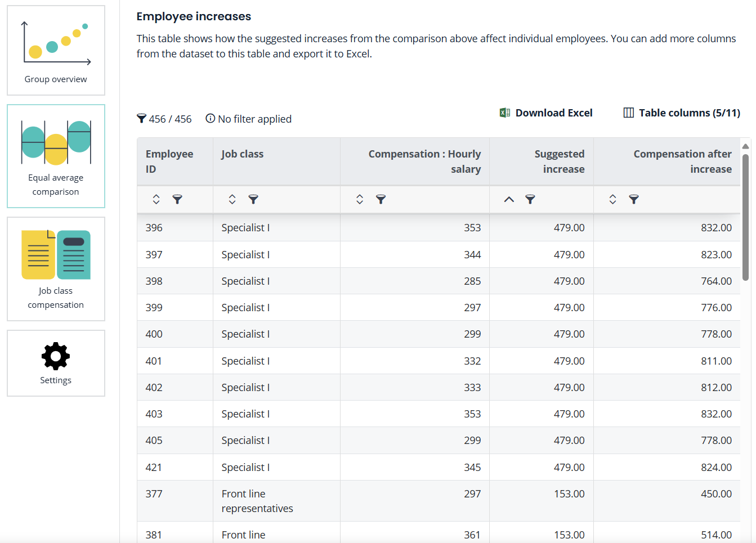The image size is (756, 543).
Task: Open Table columns (5/11) chooser
Action: click(682, 113)
